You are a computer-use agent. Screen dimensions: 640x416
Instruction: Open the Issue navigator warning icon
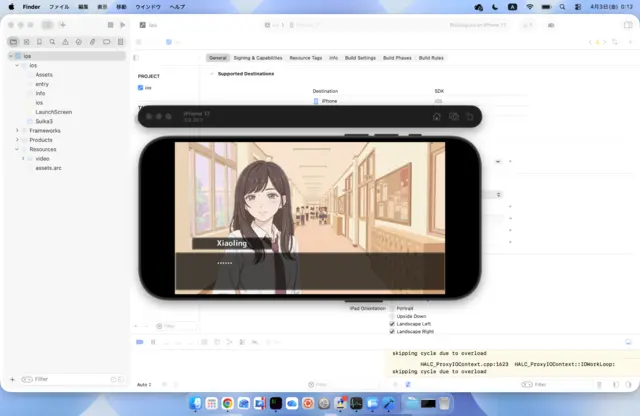65,42
